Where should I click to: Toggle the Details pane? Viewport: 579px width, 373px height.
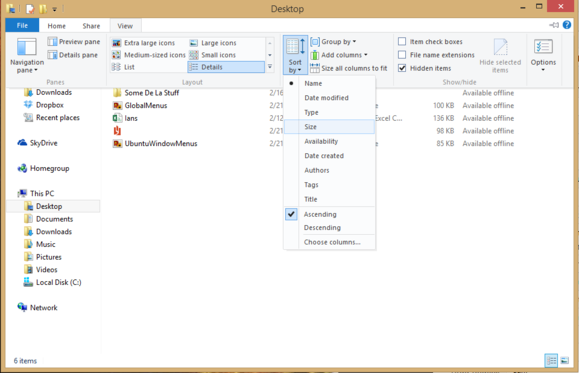(x=73, y=55)
